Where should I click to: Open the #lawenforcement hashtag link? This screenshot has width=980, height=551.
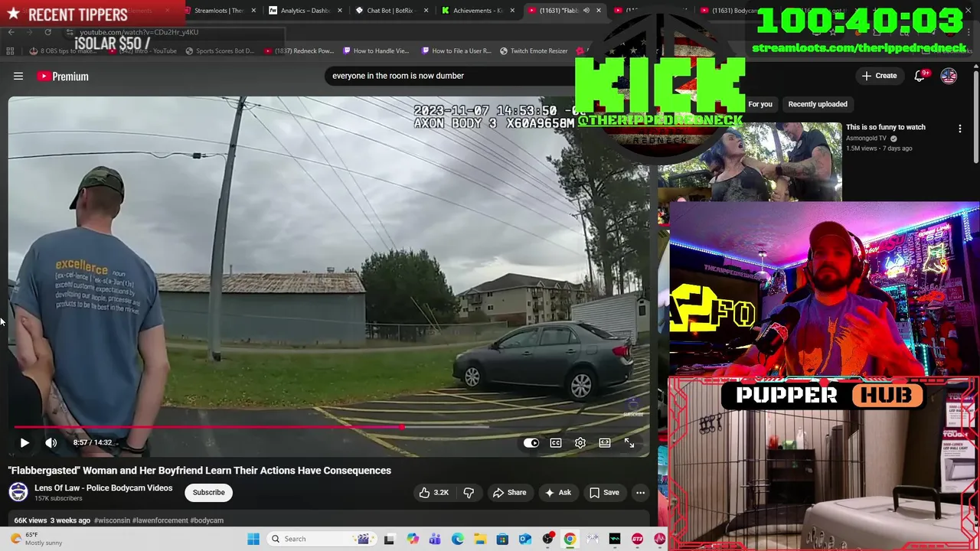[x=160, y=520]
